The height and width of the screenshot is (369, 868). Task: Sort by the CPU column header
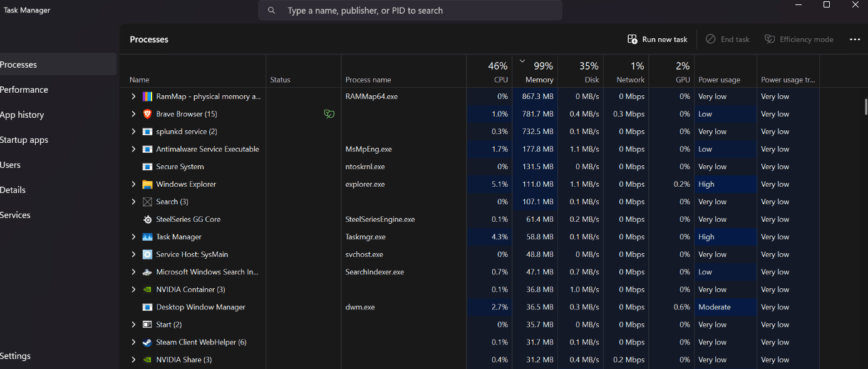tap(489, 71)
